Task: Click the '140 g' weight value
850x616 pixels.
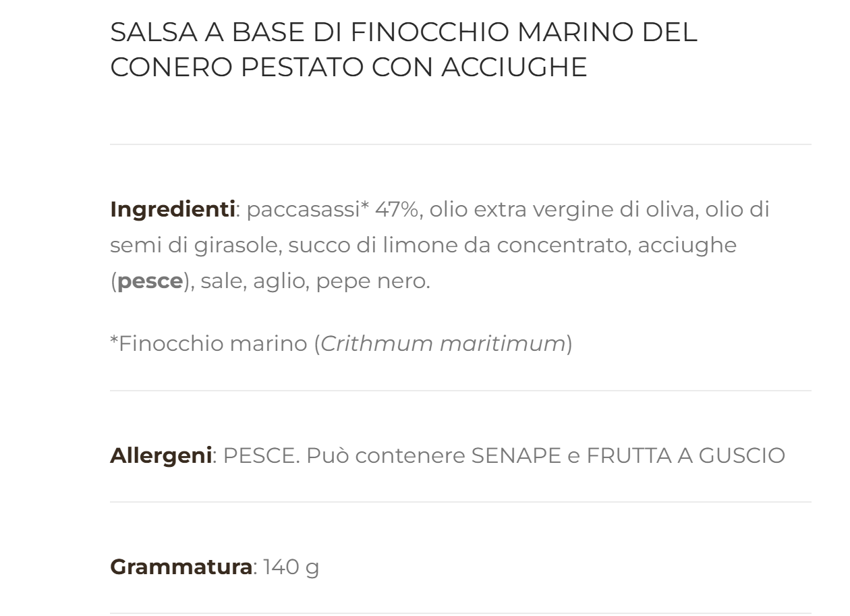Action: 291,567
